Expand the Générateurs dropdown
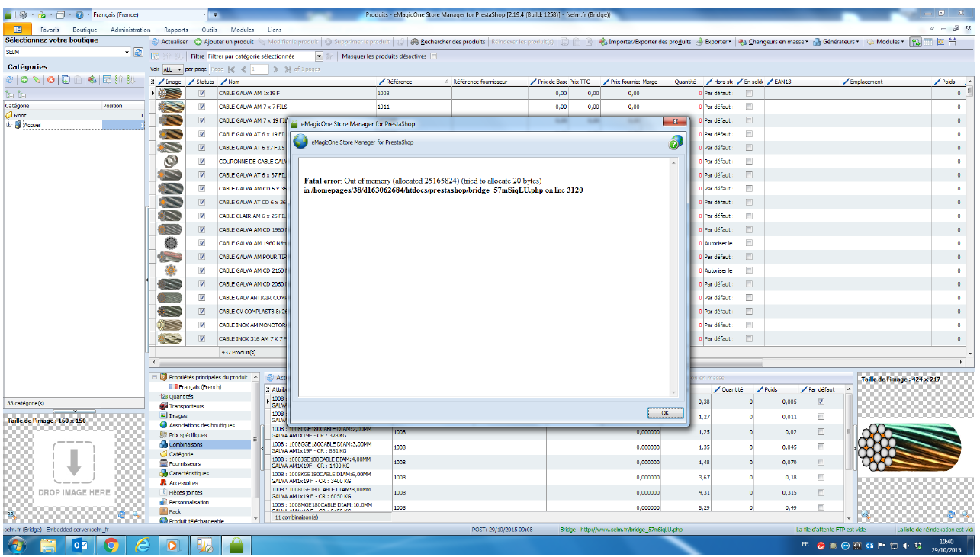The image size is (980, 557). pyautogui.click(x=836, y=42)
